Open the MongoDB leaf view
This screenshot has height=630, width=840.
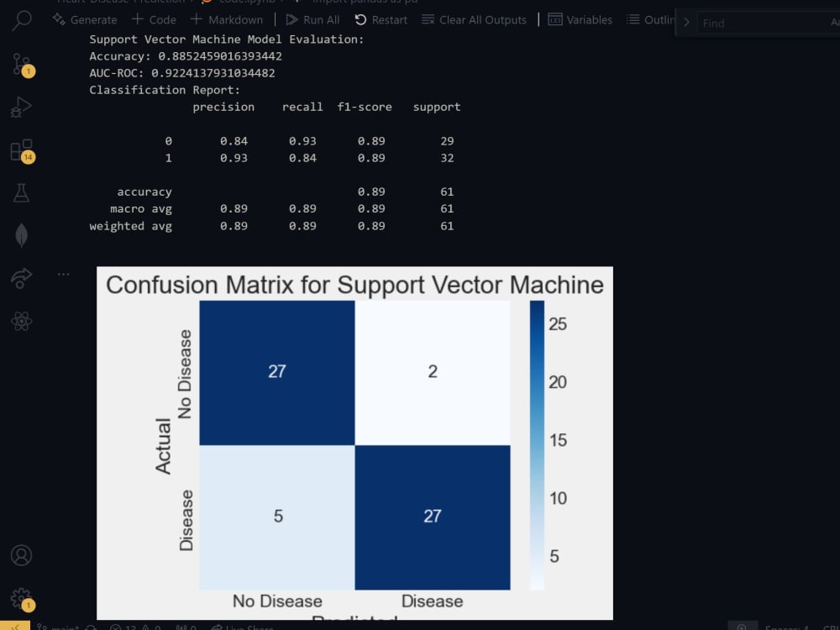pos(22,235)
